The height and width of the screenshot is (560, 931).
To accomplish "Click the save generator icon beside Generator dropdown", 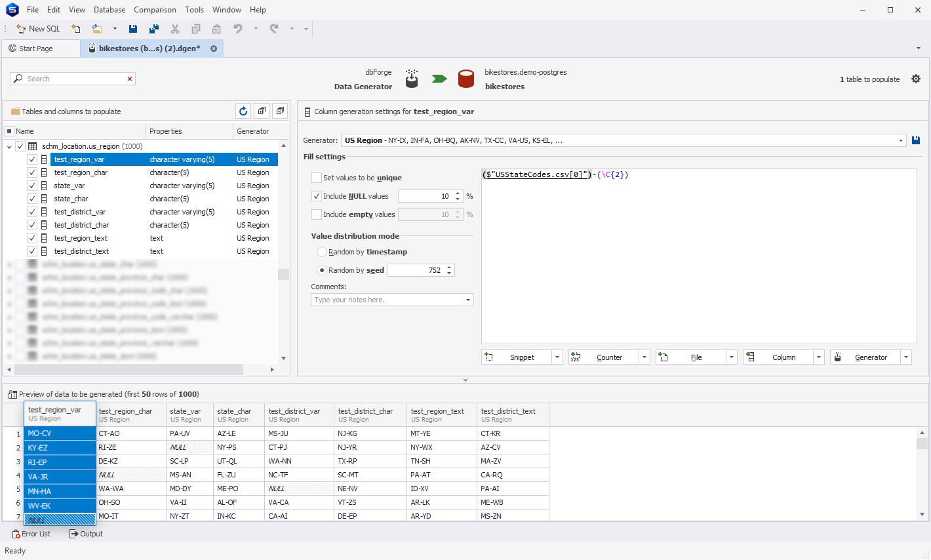I will tap(916, 140).
